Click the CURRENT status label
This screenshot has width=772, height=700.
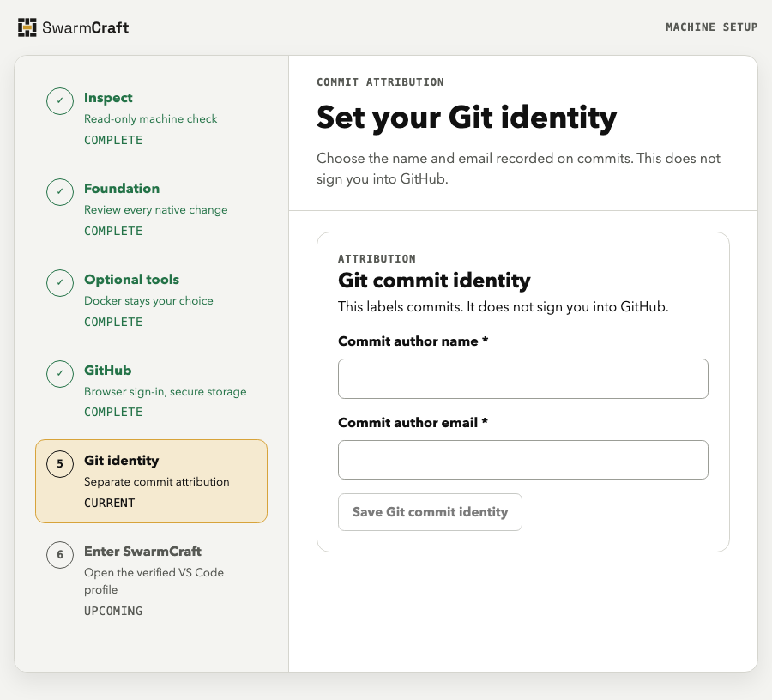pyautogui.click(x=109, y=503)
